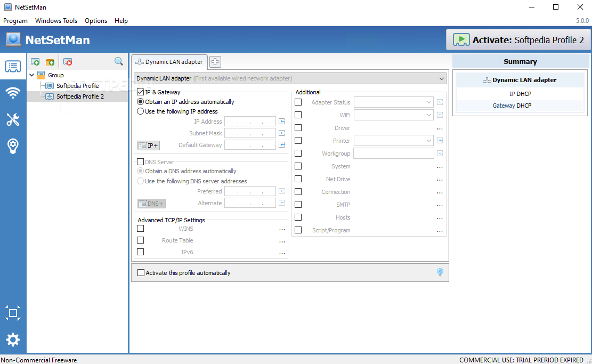Click Activate Softpedia Profile 2 button

518,39
